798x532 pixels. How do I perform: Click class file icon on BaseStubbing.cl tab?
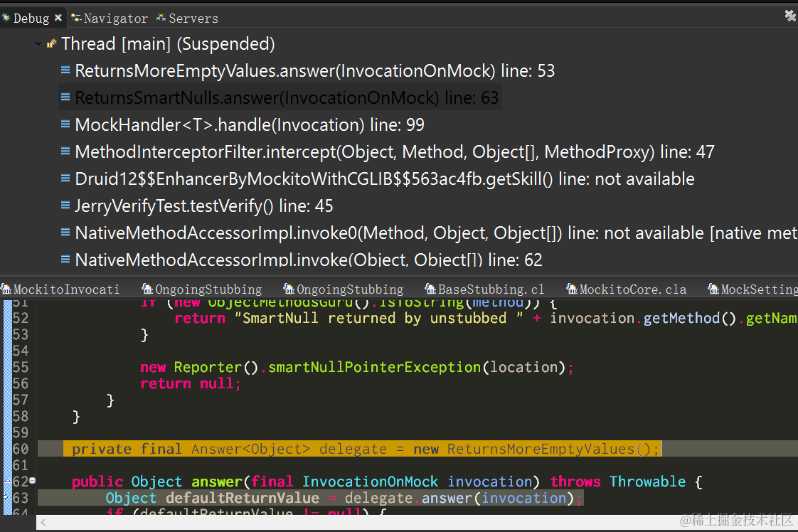tap(430, 289)
